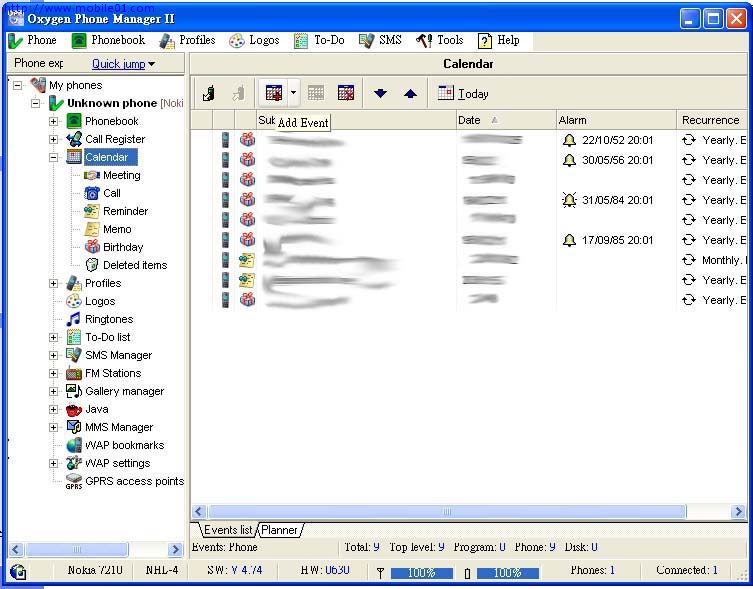This screenshot has height=589, width=753.
Task: Open the Phone menu
Action: pos(33,40)
